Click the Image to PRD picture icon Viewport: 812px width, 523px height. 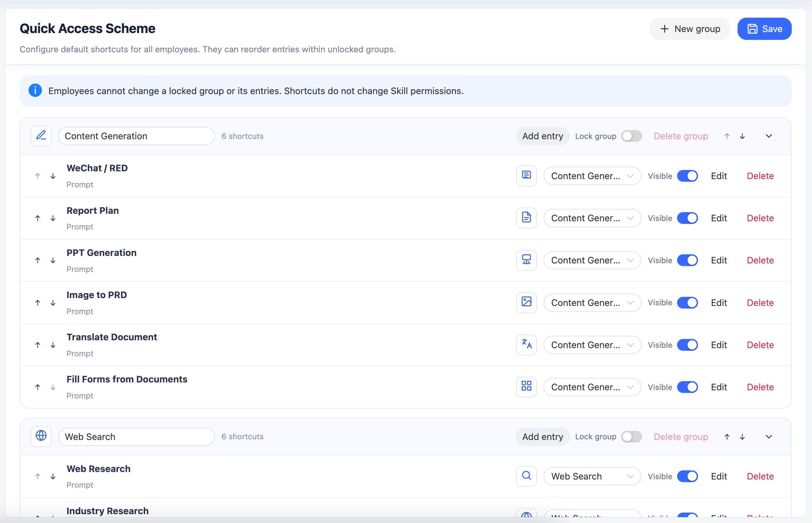tap(526, 302)
